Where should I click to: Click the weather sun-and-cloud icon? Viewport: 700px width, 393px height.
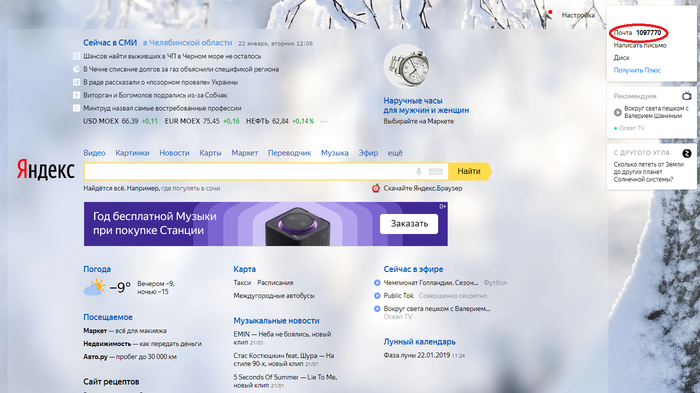click(94, 287)
